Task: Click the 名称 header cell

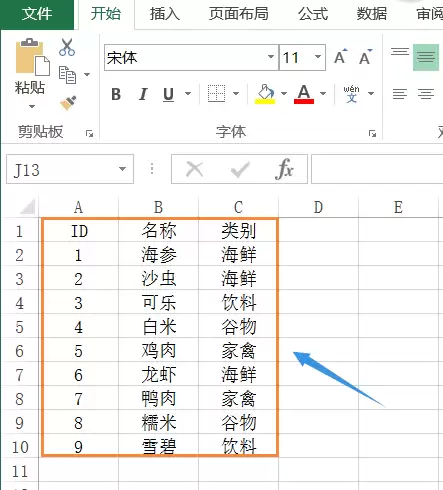Action: coord(159,231)
